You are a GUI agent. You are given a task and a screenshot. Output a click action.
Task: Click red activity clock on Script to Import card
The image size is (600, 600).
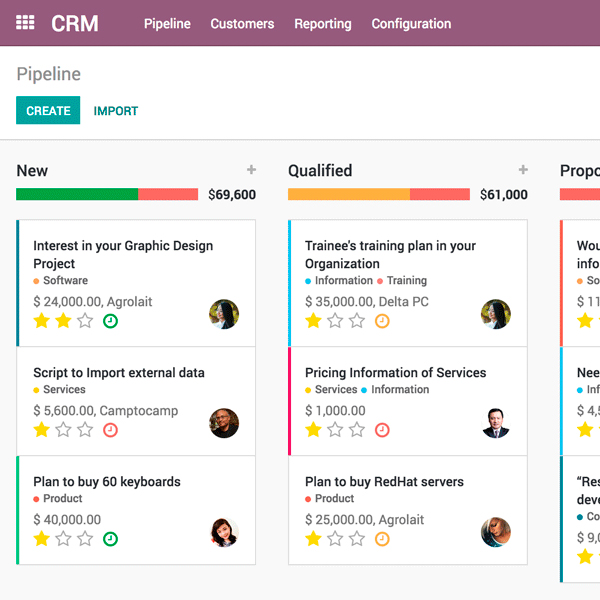111,430
